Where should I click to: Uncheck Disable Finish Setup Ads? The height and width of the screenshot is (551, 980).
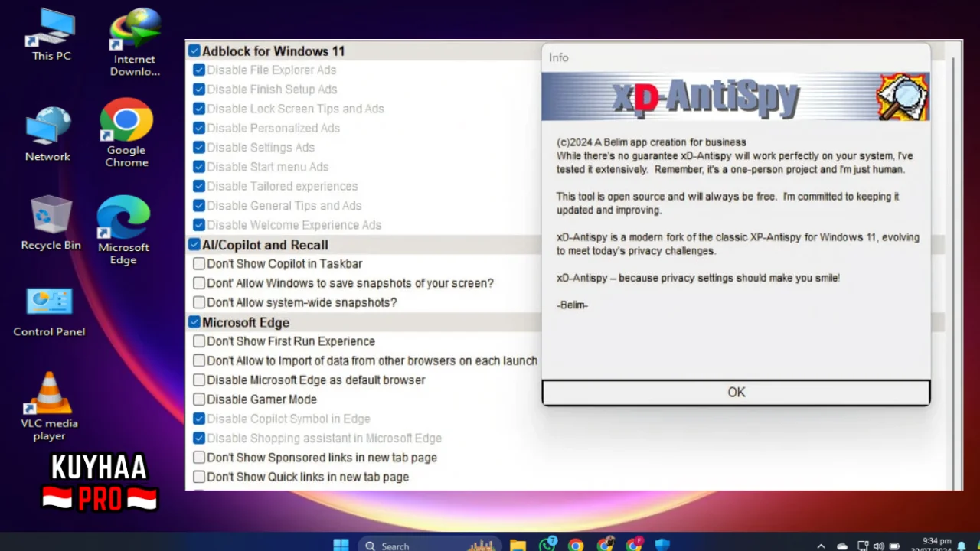tap(199, 90)
